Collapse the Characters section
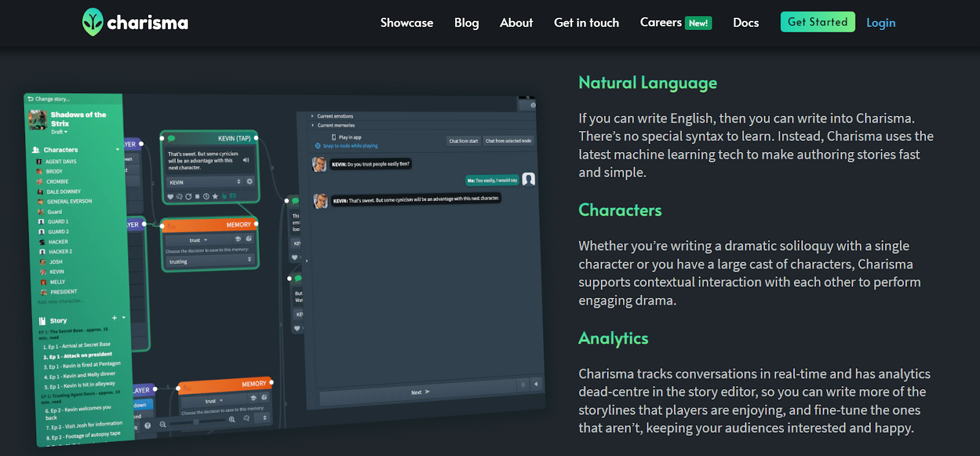Screen dimensions: 980x456 [118, 150]
